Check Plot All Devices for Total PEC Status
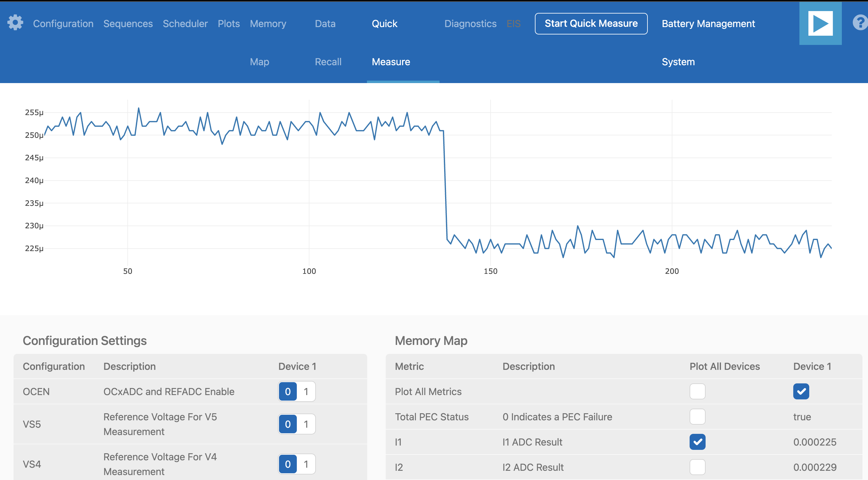This screenshot has height=480, width=868. tap(697, 417)
